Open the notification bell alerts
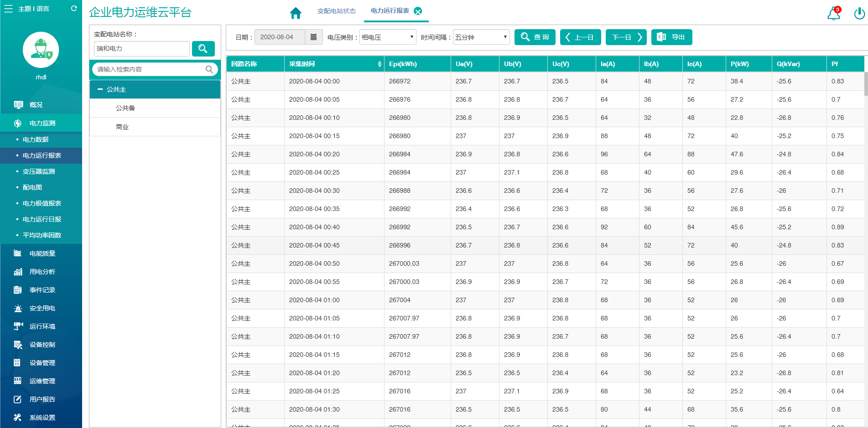868x428 pixels. (833, 14)
